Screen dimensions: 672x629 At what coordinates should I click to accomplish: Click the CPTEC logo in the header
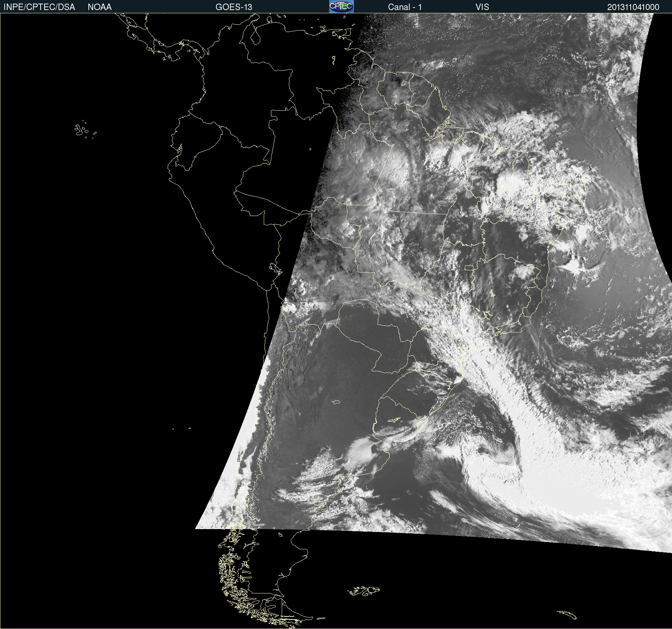coord(341,6)
